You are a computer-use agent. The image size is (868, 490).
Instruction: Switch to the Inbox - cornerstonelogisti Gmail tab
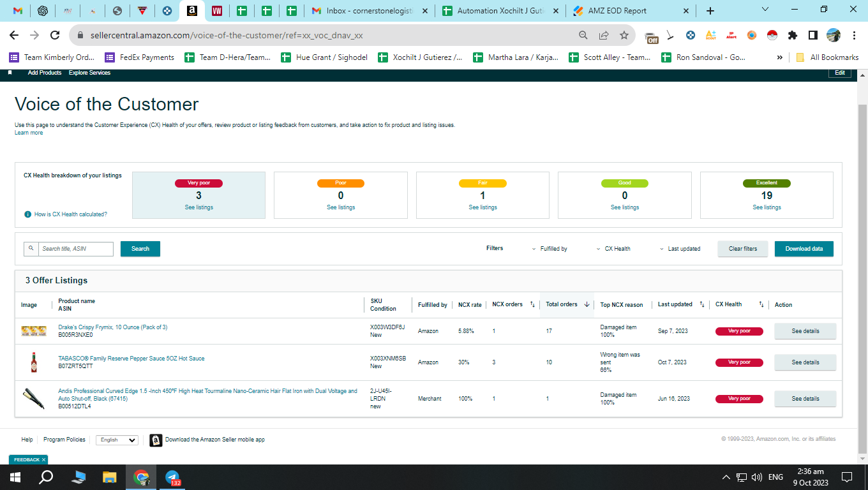(x=370, y=11)
